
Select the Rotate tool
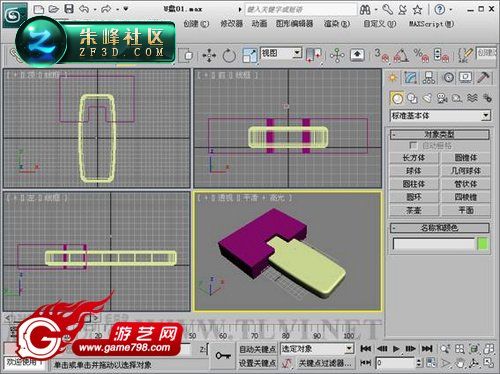[229, 55]
